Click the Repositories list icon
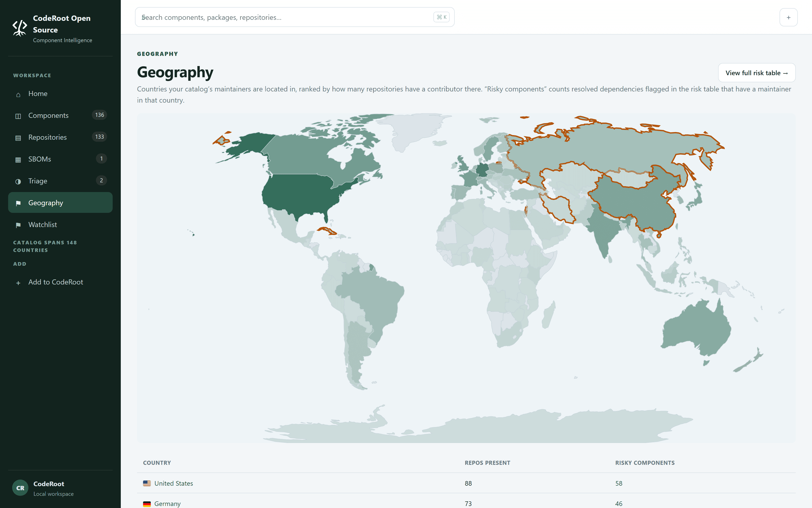812x508 pixels. click(18, 138)
